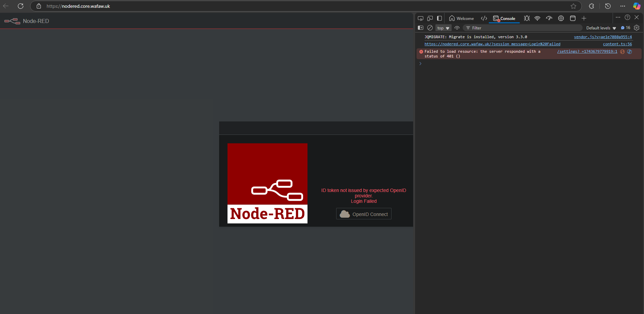
Task: Open content.ts:56 source link
Action: pos(617,44)
